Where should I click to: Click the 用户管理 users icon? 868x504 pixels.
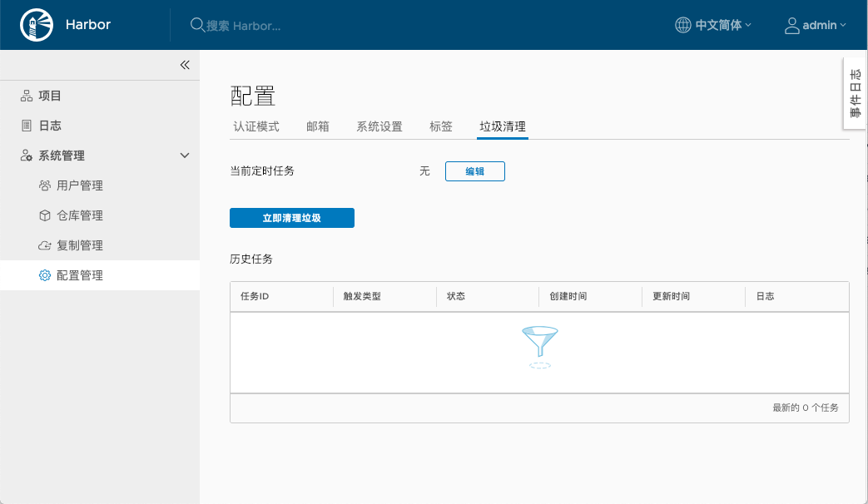44,185
